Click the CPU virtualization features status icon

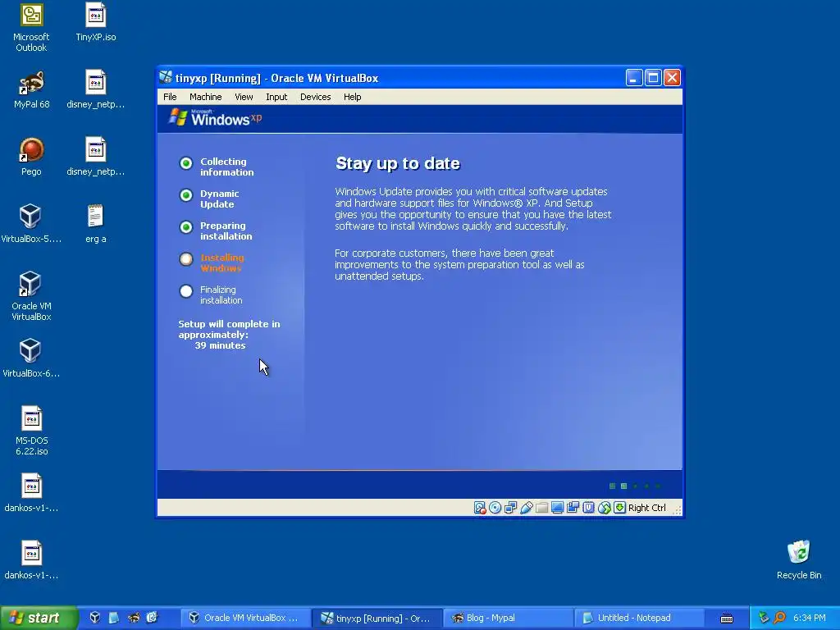(x=588, y=507)
